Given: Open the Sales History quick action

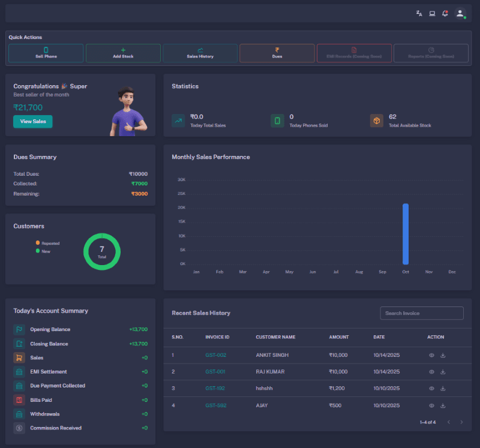Looking at the screenshot, I should coord(200,53).
